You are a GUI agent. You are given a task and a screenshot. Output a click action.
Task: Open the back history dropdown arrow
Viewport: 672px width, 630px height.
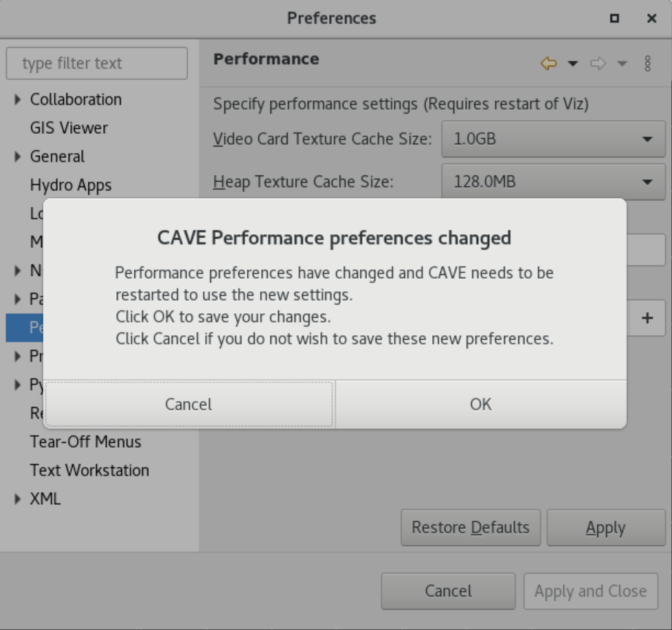coord(573,64)
